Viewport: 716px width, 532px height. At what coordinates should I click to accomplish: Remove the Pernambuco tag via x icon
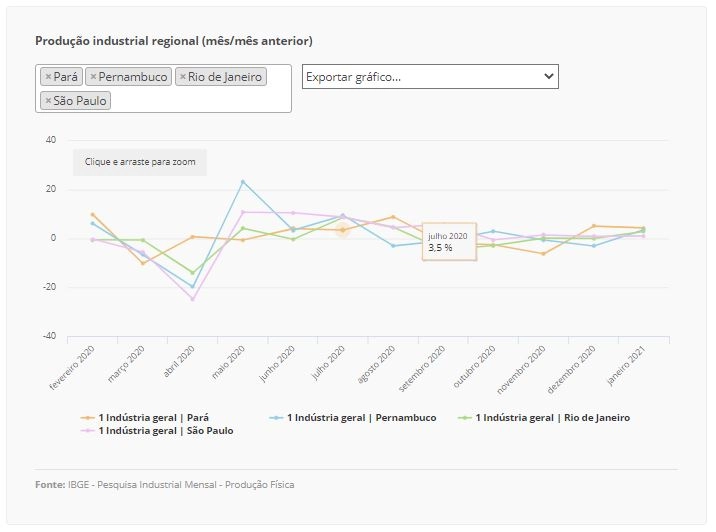pos(93,77)
